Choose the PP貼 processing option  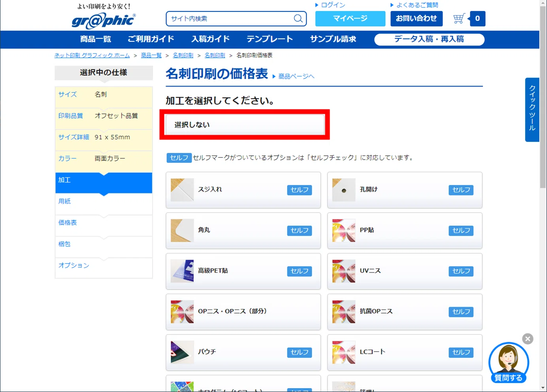(405, 230)
